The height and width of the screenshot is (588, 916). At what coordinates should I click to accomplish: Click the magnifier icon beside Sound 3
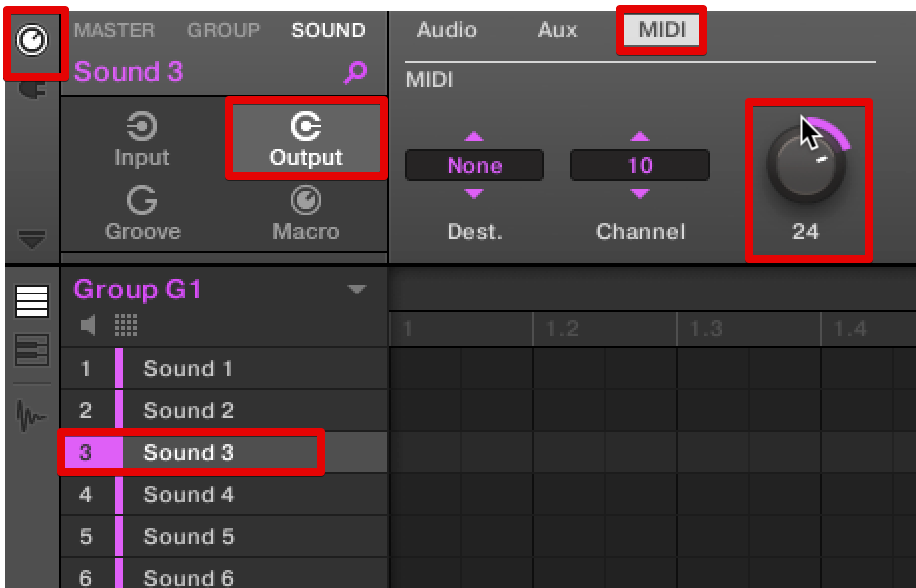pyautogui.click(x=355, y=72)
